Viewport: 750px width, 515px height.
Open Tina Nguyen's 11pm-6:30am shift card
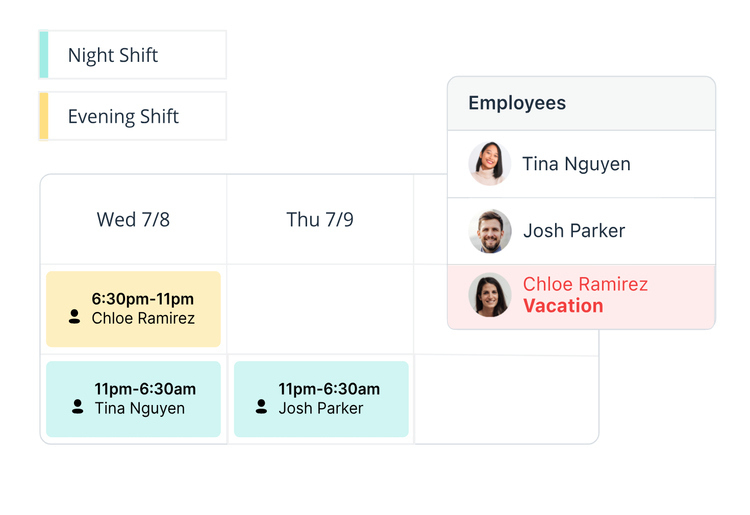[133, 399]
